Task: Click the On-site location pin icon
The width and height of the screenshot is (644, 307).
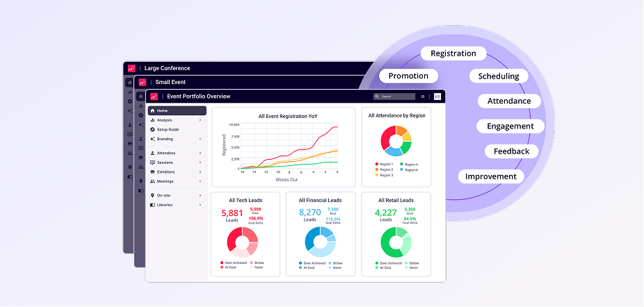Action: click(x=152, y=195)
